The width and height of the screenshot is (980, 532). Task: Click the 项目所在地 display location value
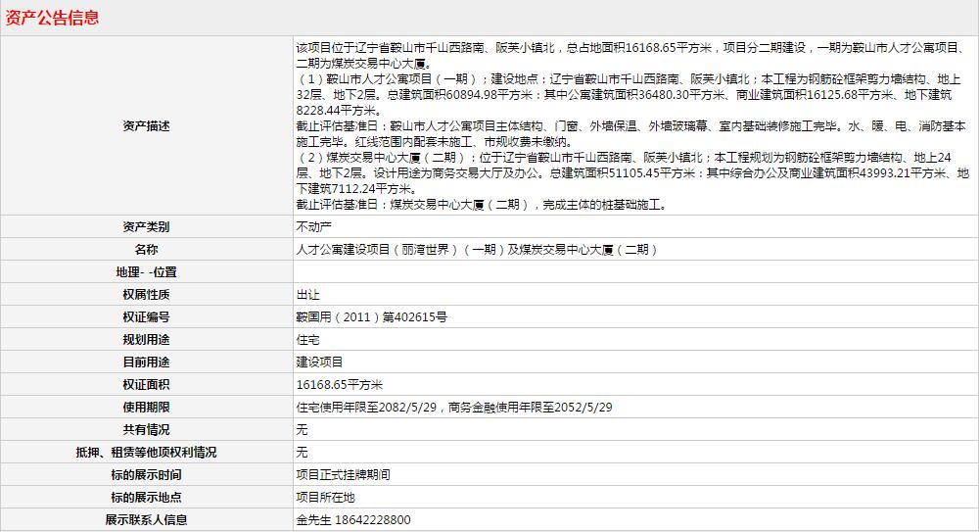(x=325, y=498)
